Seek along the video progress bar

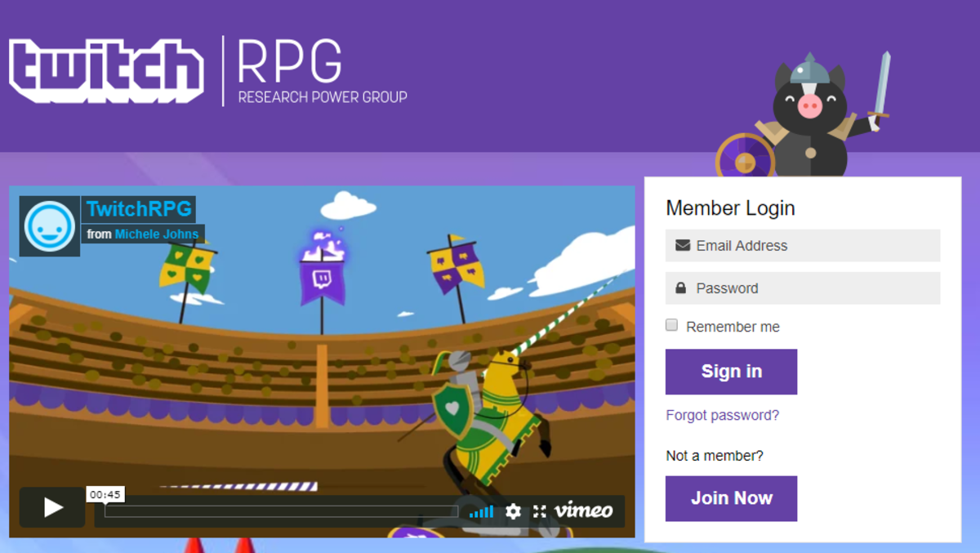click(x=282, y=511)
